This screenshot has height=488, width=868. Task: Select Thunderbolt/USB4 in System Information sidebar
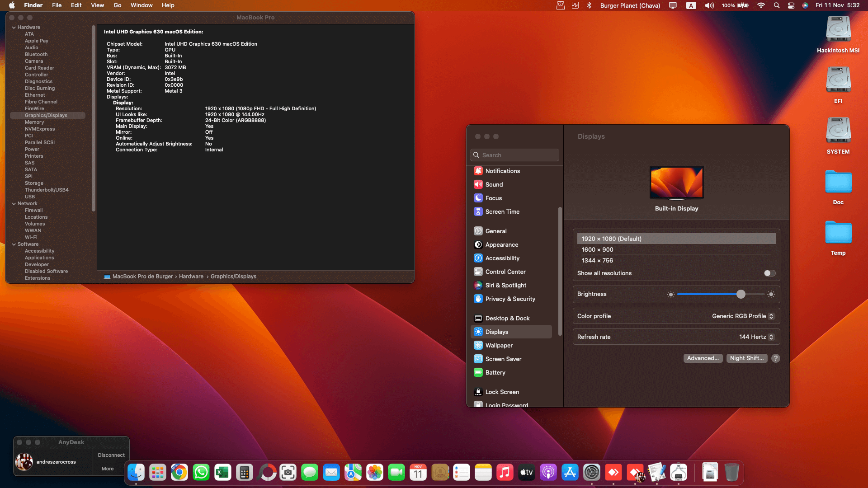47,190
